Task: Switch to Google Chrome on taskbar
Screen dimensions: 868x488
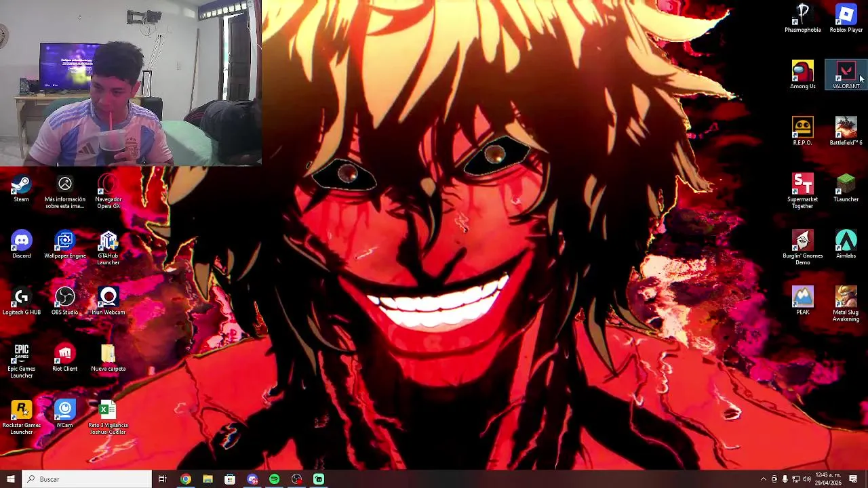Action: [185, 479]
